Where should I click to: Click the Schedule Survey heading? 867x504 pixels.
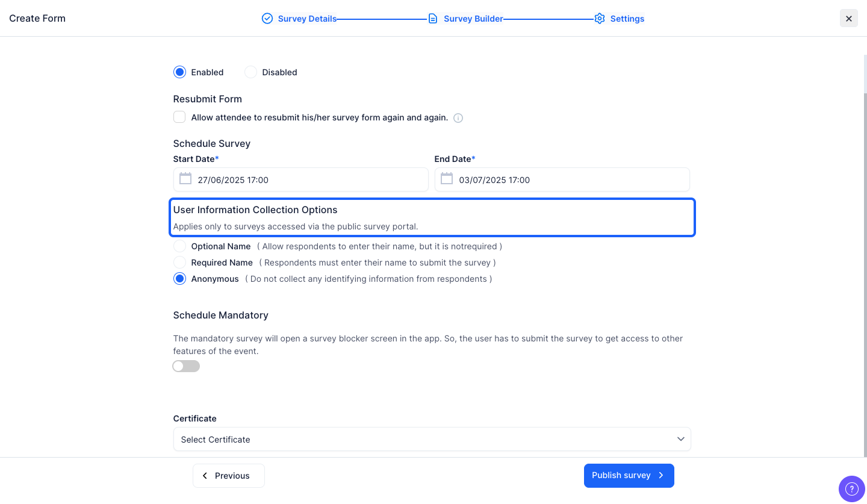click(212, 144)
